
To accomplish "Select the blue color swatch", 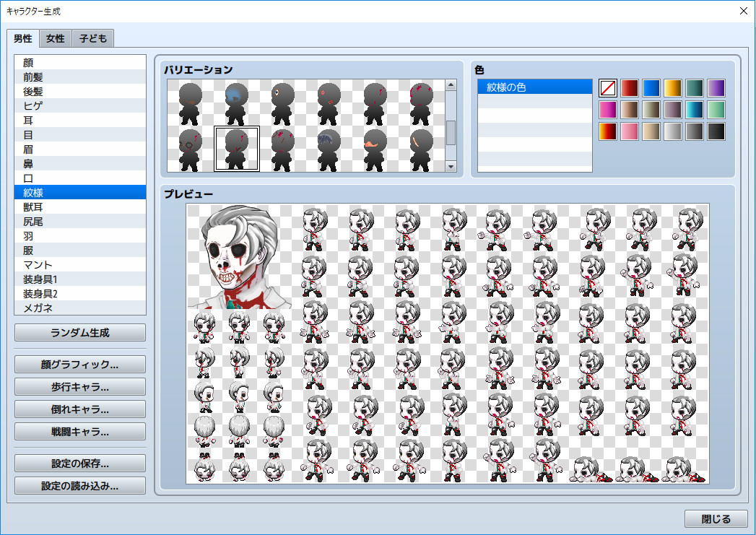I will [x=652, y=87].
